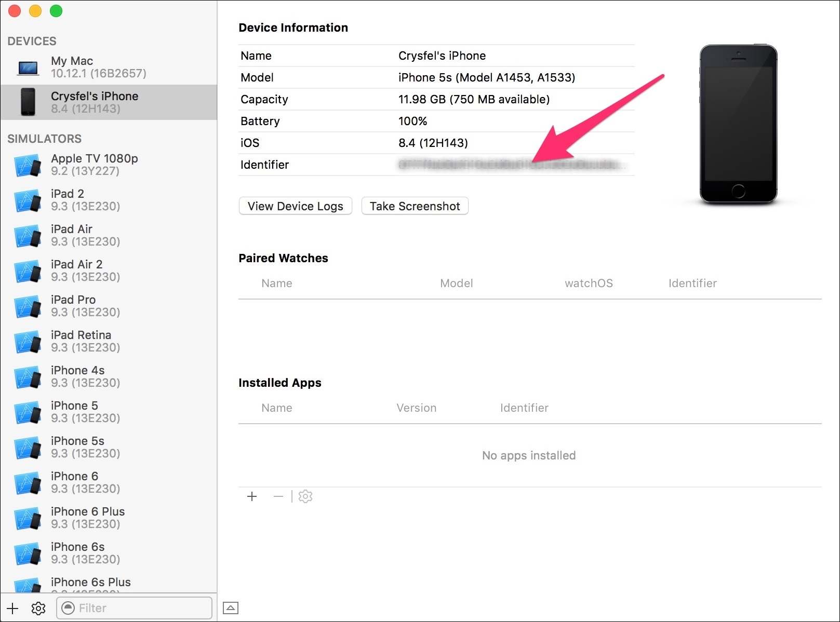
Task: Open View Device Logs
Action: click(295, 206)
